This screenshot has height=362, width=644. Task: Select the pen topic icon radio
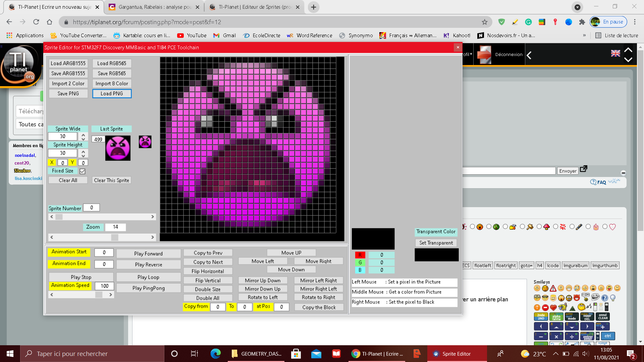click(572, 227)
